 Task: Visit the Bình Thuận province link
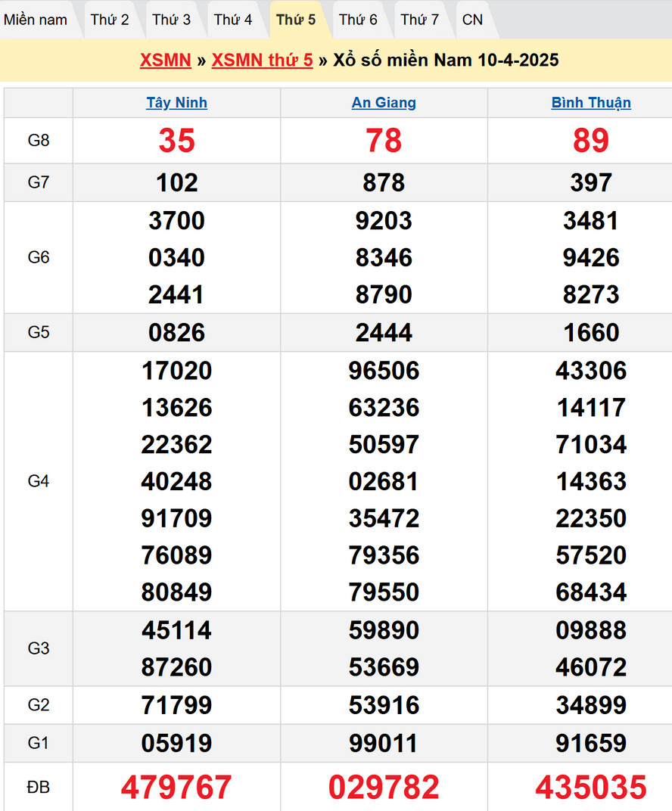click(591, 103)
